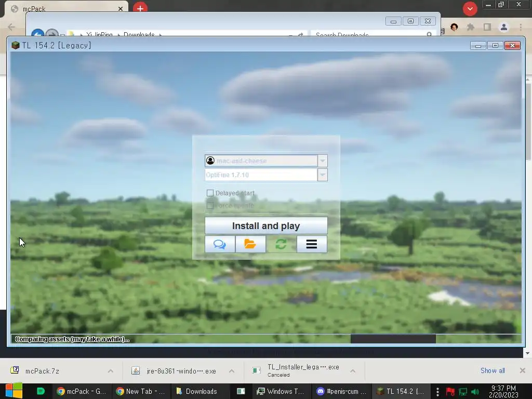The image size is (532, 399).
Task: Enable the Delayed start checkbox
Action: tap(210, 193)
